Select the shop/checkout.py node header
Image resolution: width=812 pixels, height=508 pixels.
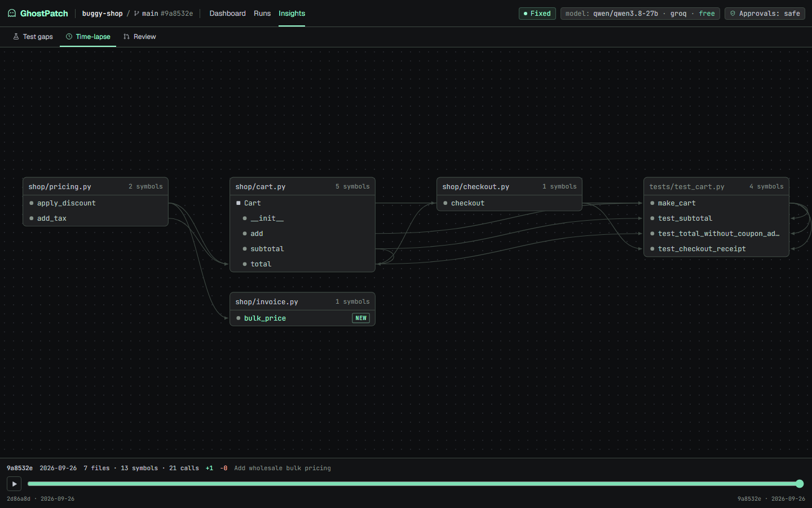coord(509,187)
